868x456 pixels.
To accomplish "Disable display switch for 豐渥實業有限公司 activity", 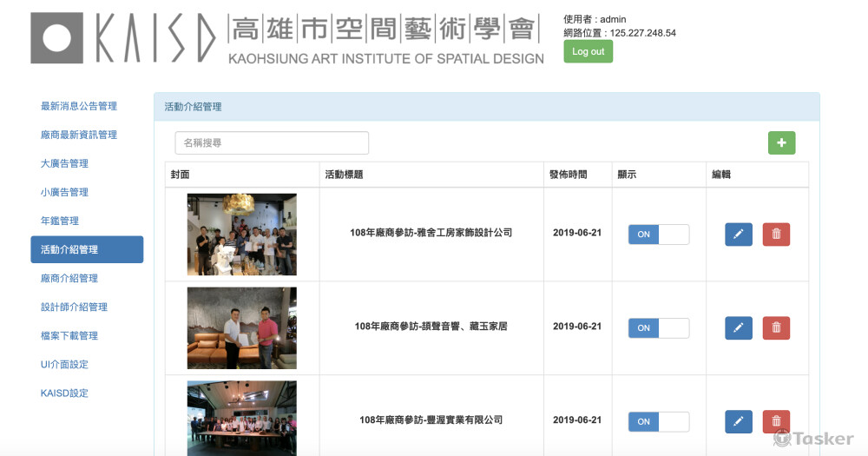I will 658,421.
